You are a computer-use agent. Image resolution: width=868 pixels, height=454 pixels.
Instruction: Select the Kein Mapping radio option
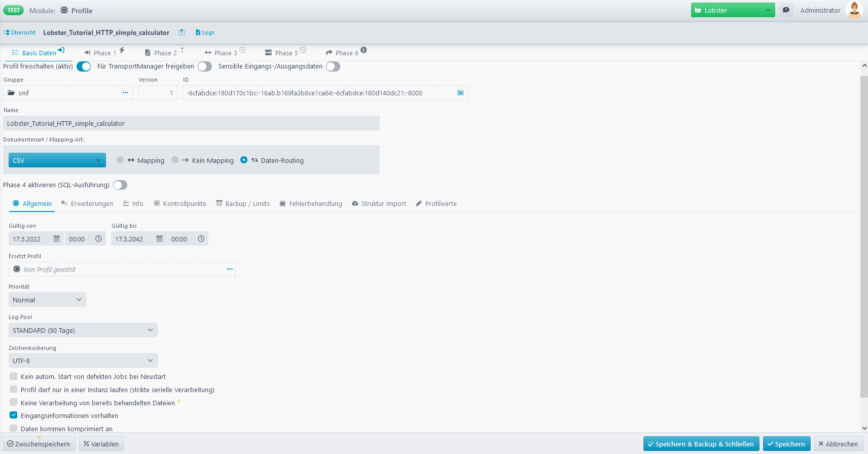[x=175, y=160]
